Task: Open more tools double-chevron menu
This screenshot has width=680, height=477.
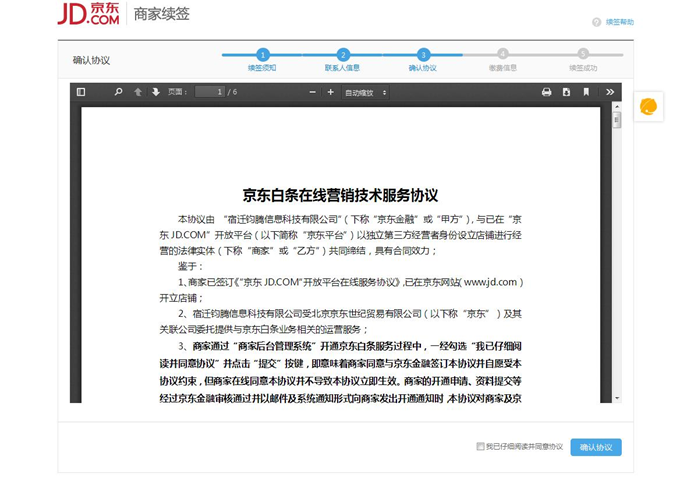Action: pyautogui.click(x=610, y=92)
